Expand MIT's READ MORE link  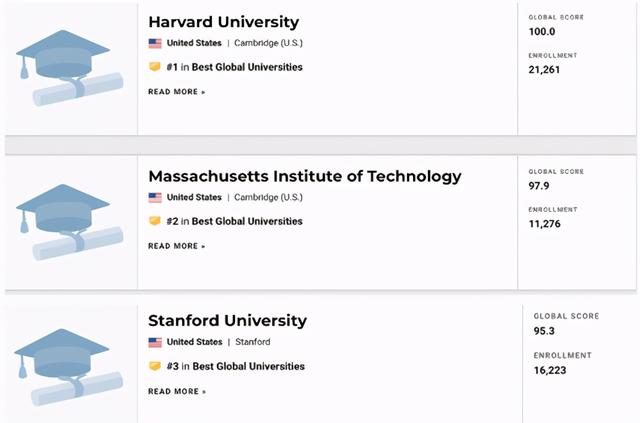coord(176,246)
